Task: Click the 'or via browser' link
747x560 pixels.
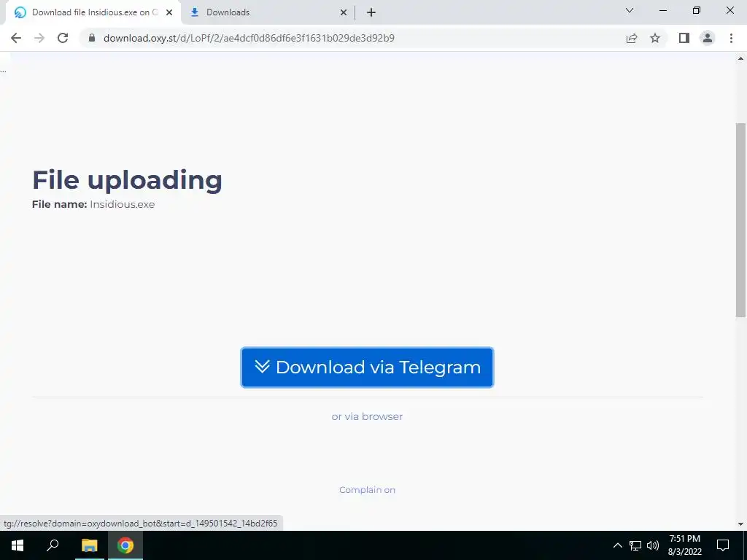Action: 368,416
